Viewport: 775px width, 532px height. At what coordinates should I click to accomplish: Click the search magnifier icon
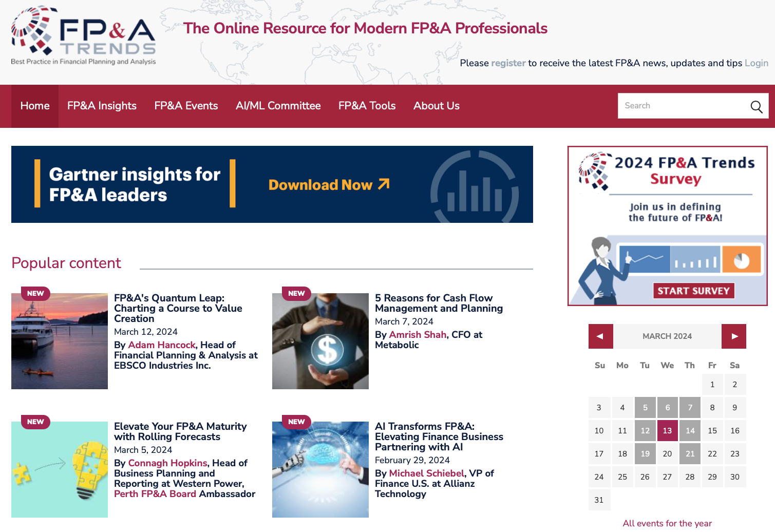click(x=756, y=106)
